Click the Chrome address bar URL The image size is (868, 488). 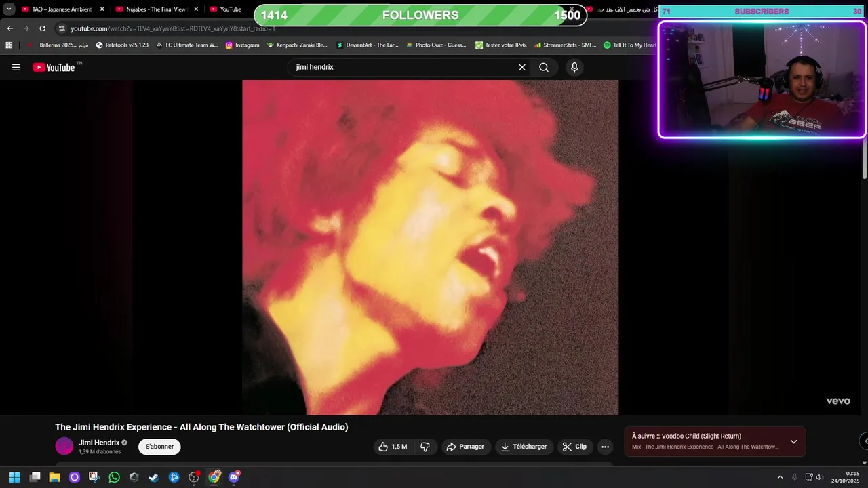(x=173, y=28)
